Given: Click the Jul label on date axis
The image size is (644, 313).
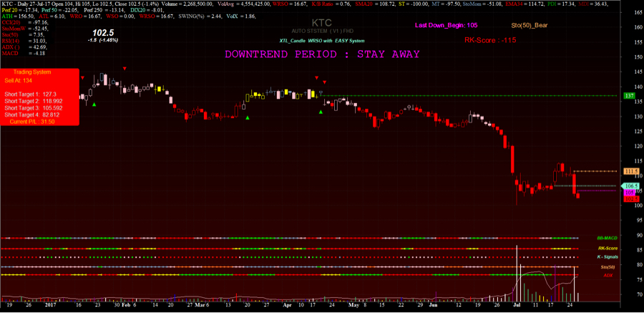Looking at the screenshot, I should point(515,305).
